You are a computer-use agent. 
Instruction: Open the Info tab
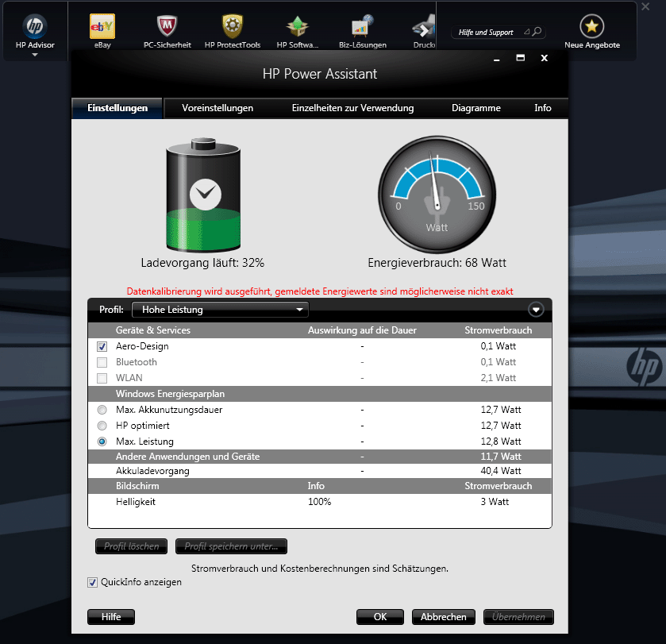coord(543,108)
